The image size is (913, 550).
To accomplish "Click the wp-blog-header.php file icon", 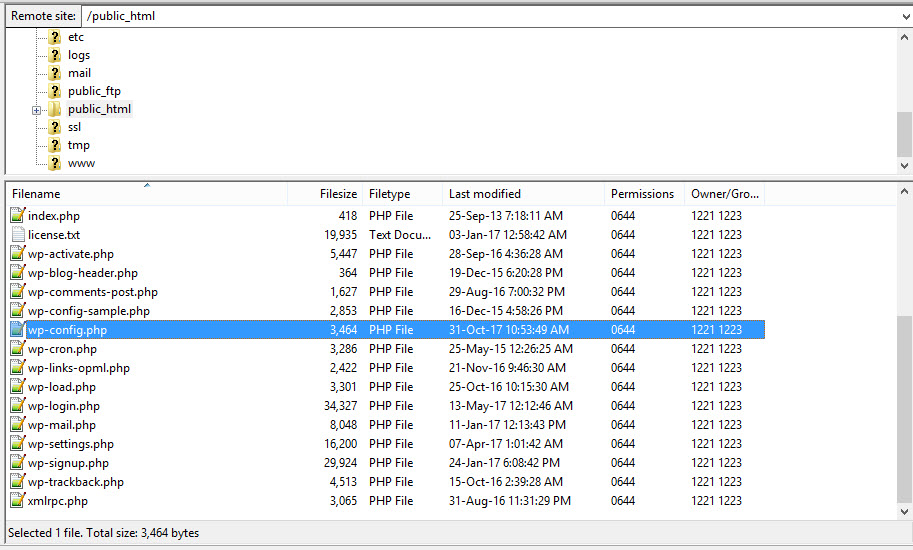I will 18,272.
